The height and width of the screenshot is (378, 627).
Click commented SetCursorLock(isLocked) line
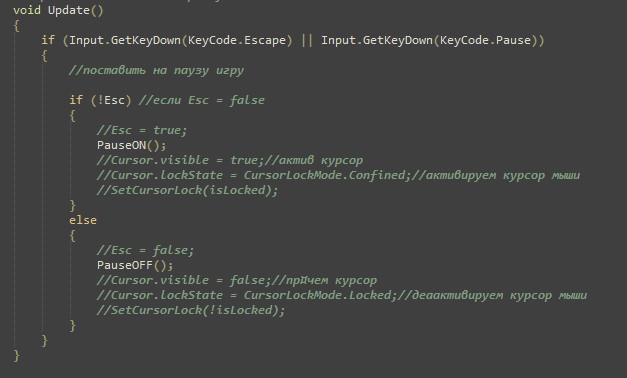[187, 190]
